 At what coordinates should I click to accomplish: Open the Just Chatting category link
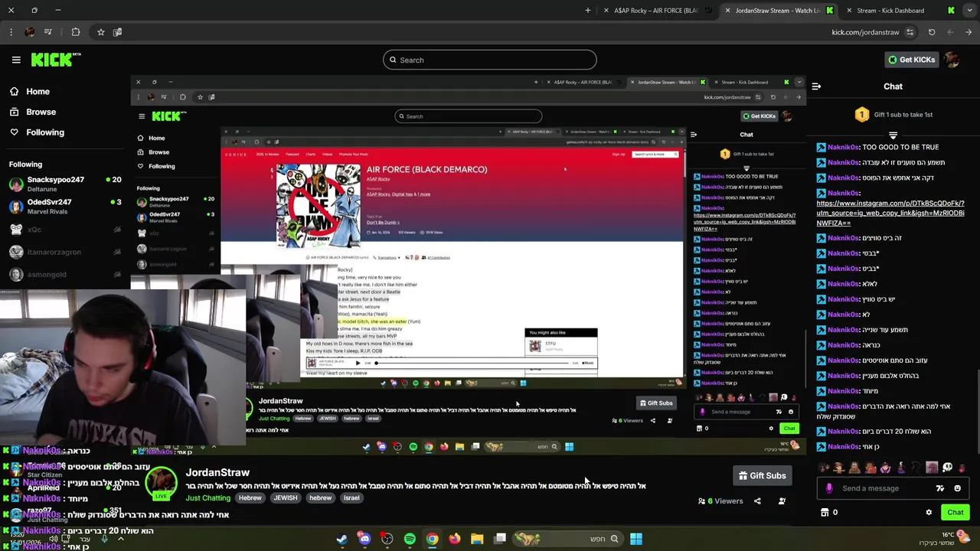[x=207, y=498]
